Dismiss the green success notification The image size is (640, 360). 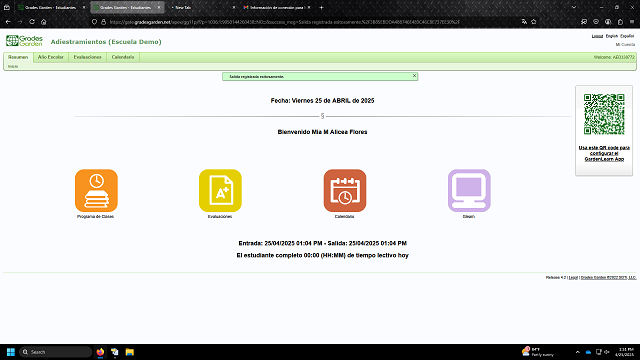pyautogui.click(x=414, y=76)
